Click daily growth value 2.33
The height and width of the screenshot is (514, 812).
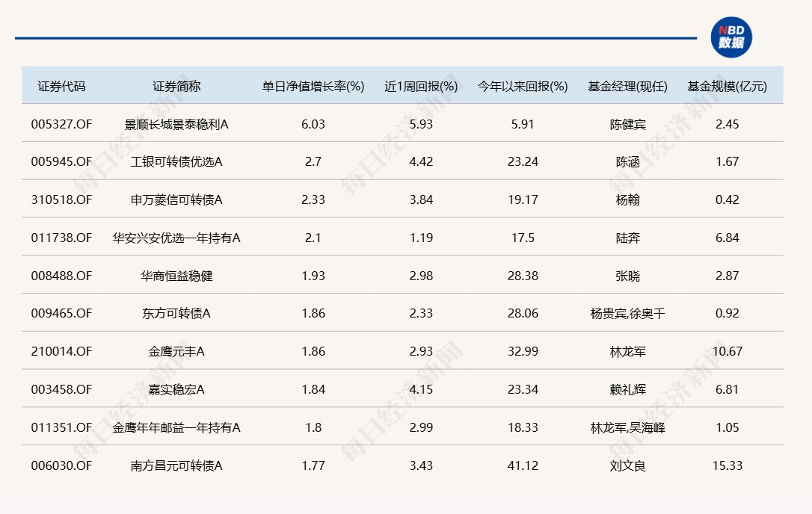tap(313, 199)
